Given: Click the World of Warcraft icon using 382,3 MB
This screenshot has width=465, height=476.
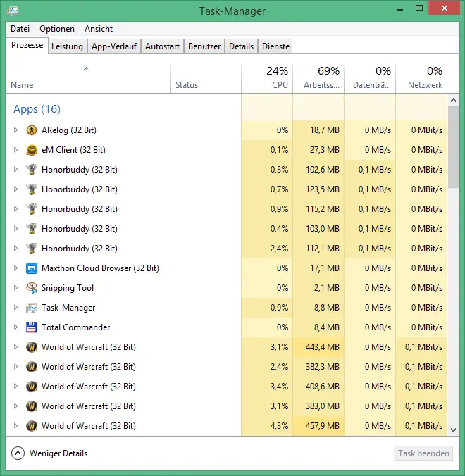Looking at the screenshot, I should coord(32,367).
